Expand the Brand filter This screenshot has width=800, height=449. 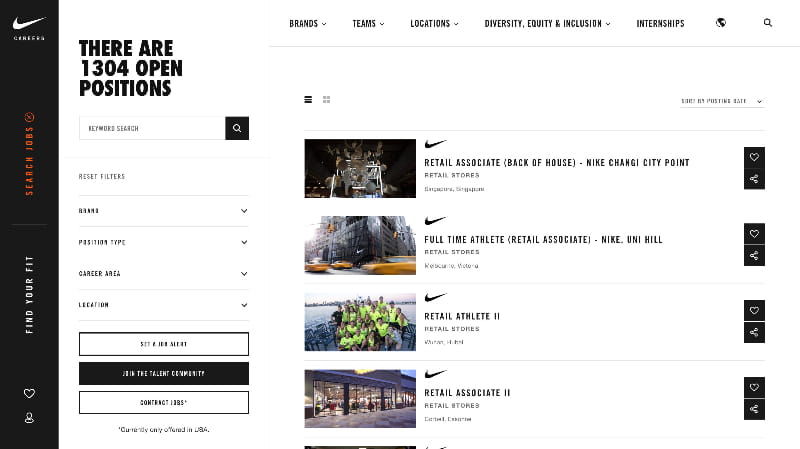pos(163,211)
